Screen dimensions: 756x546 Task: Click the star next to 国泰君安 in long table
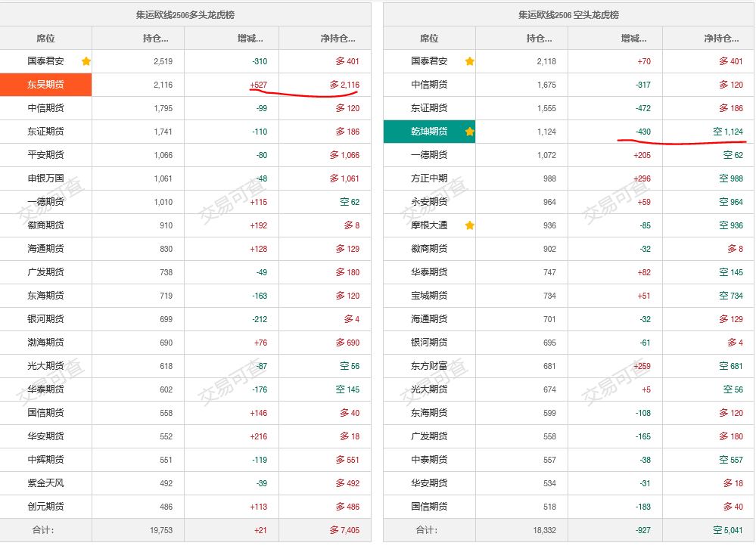(x=86, y=61)
